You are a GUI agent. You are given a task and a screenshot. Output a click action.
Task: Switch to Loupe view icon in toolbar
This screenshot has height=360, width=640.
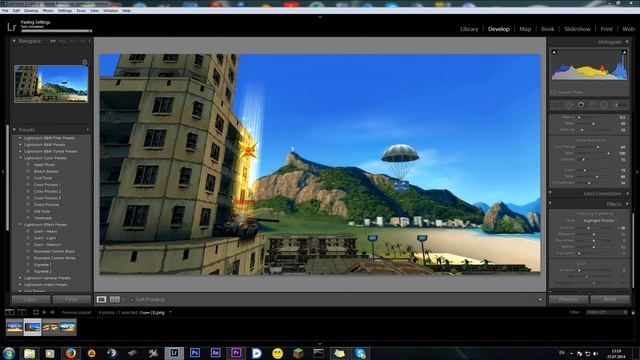point(101,300)
